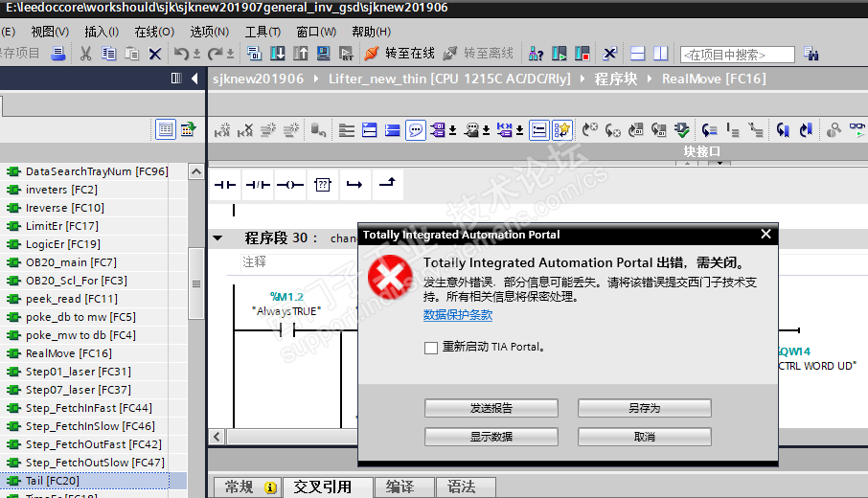Insert normally closed contact instruction
The image size is (868, 498).
click(x=258, y=185)
